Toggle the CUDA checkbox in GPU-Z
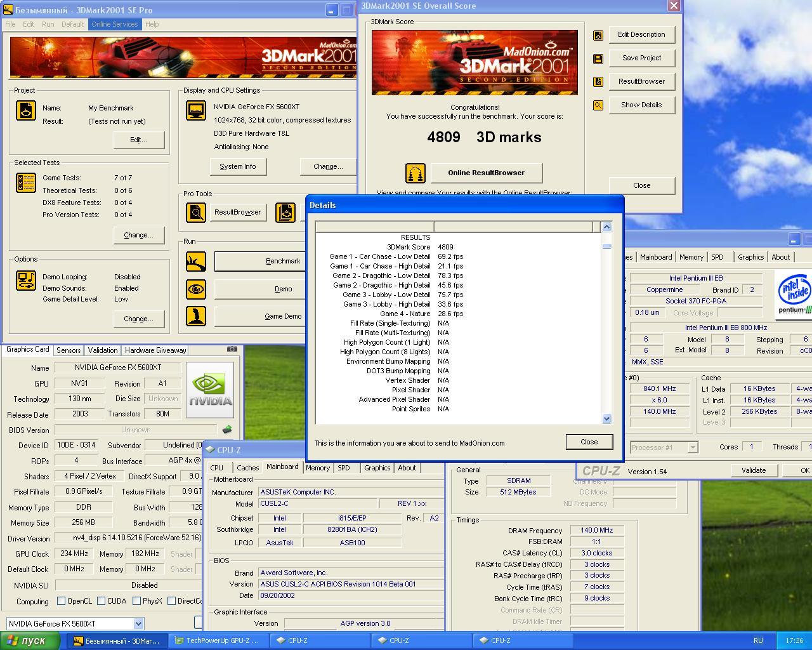812x650 pixels. [x=101, y=600]
